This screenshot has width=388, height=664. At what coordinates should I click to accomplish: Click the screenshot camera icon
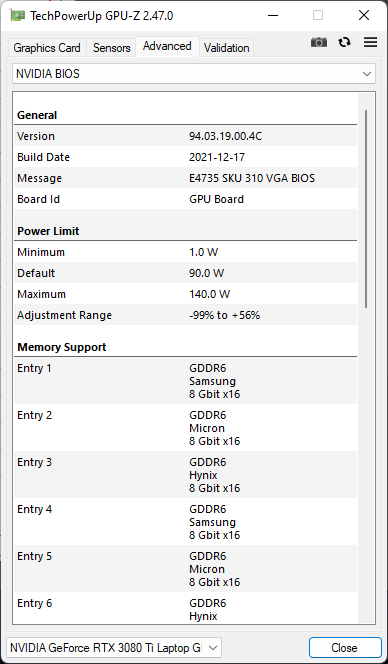(x=319, y=42)
